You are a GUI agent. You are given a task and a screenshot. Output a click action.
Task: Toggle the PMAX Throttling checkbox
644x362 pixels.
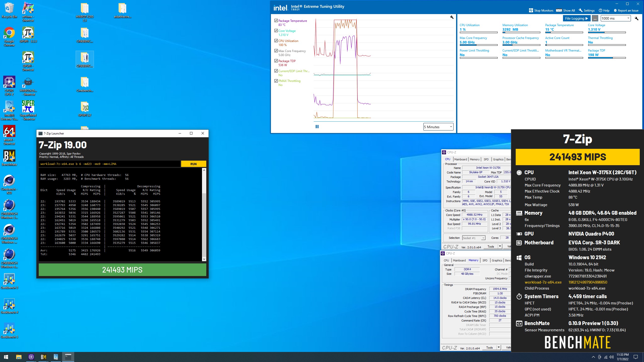coord(276,81)
